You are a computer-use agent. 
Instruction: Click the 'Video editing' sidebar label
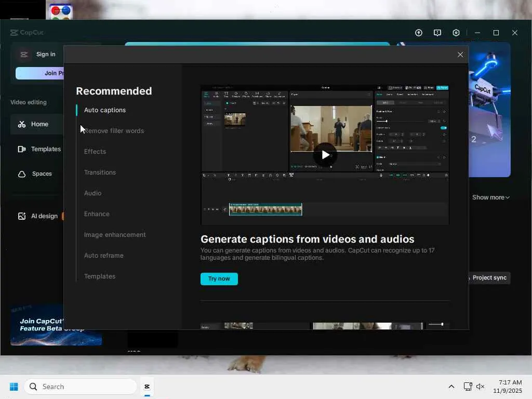pos(29,102)
